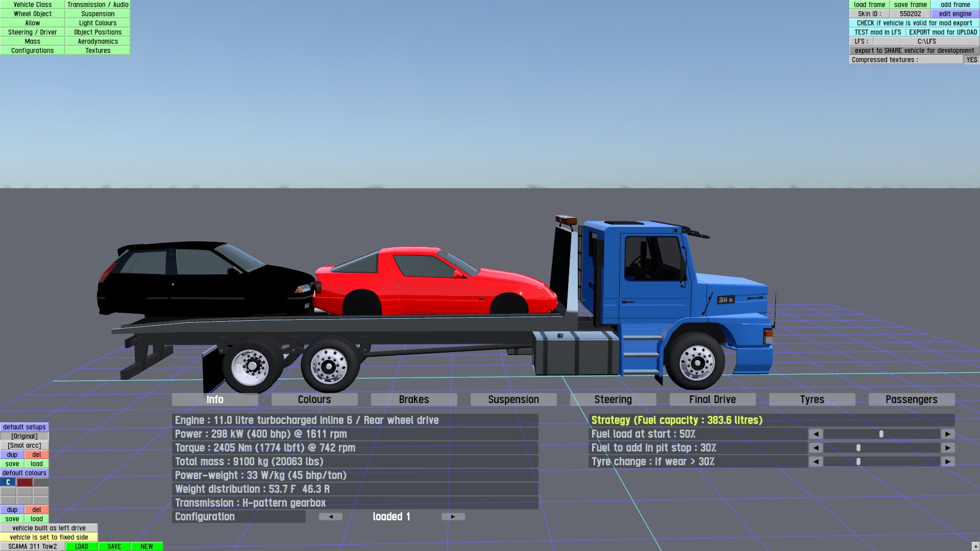The image size is (980, 551).
Task: Switch to the Brakes tab
Action: click(x=413, y=399)
